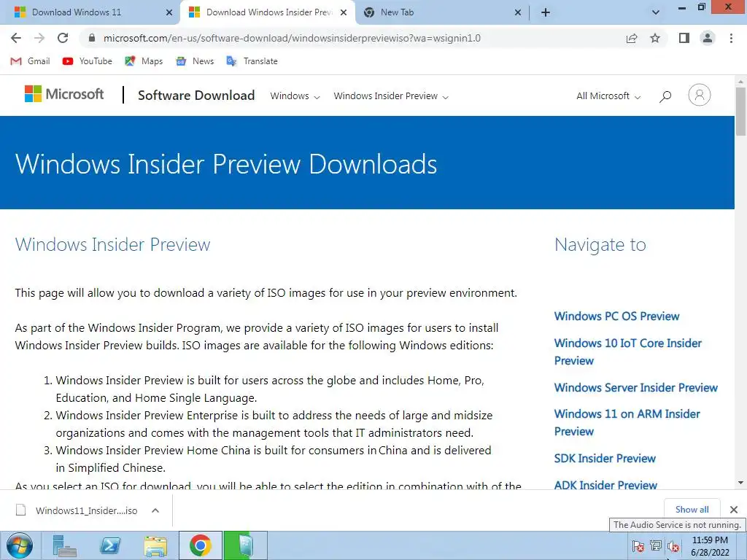Click the Microsoft logo

[x=64, y=94]
